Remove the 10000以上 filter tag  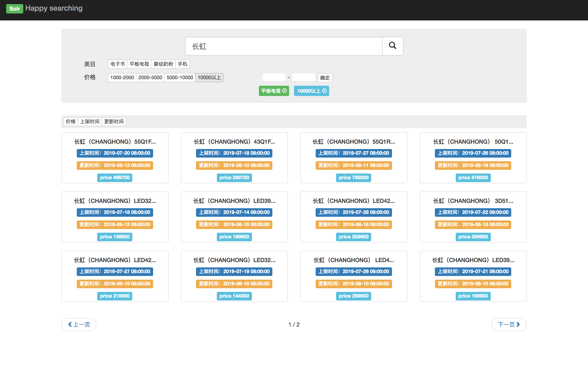point(325,91)
